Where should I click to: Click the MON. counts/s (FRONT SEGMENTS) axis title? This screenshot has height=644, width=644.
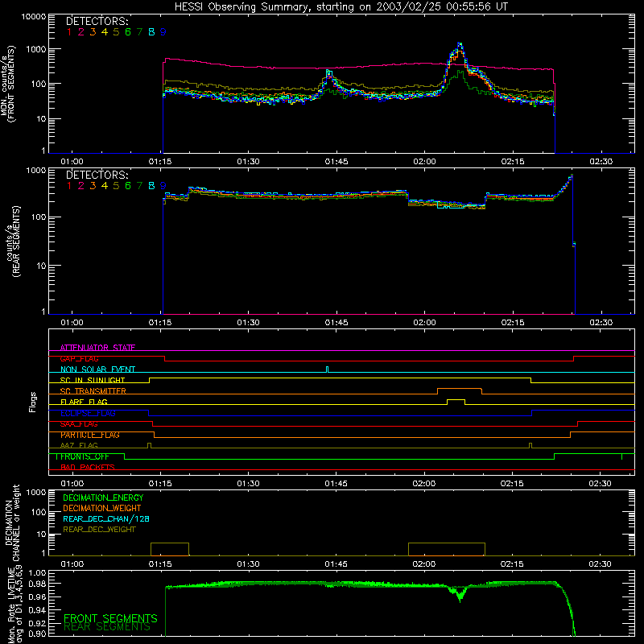click(7, 84)
